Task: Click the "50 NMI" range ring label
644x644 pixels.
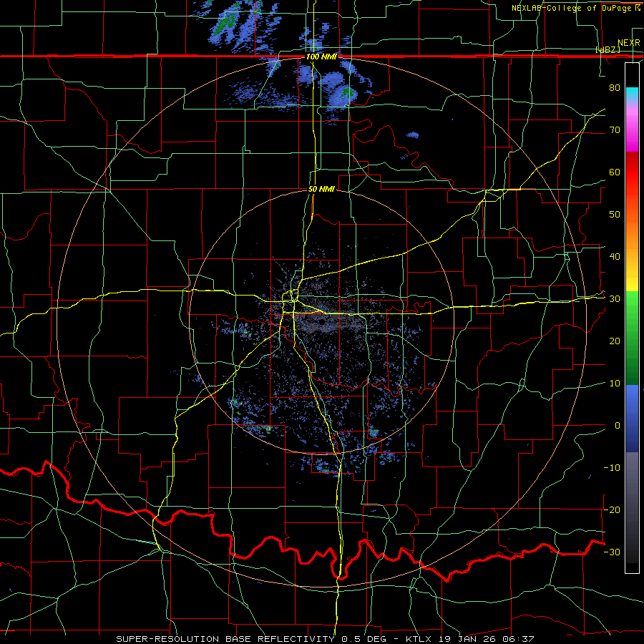Action: [321, 190]
